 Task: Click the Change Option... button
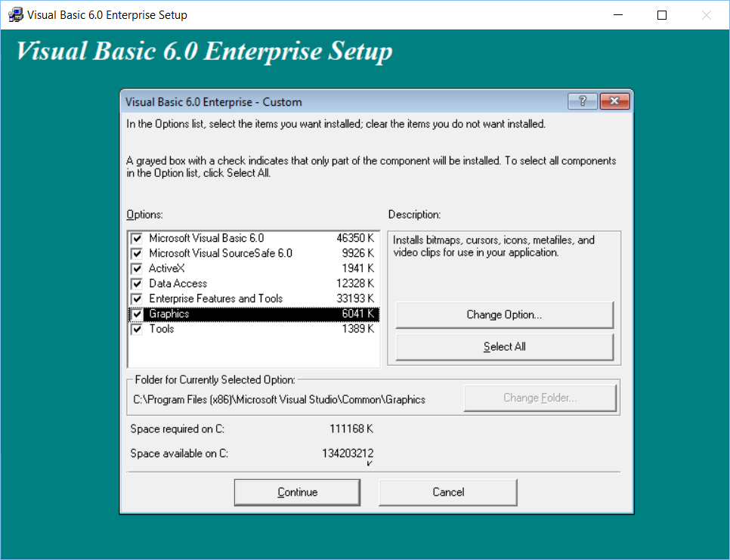click(504, 314)
